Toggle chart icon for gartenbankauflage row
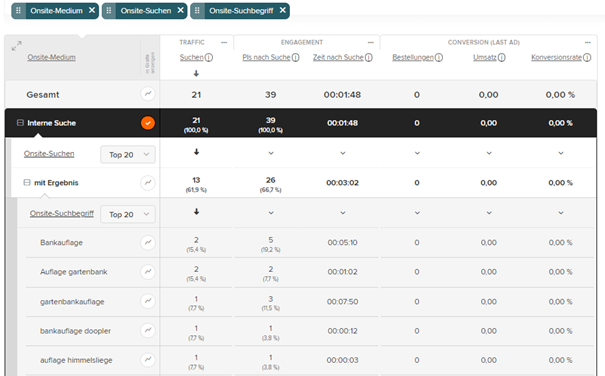The image size is (605, 376). coord(148,301)
